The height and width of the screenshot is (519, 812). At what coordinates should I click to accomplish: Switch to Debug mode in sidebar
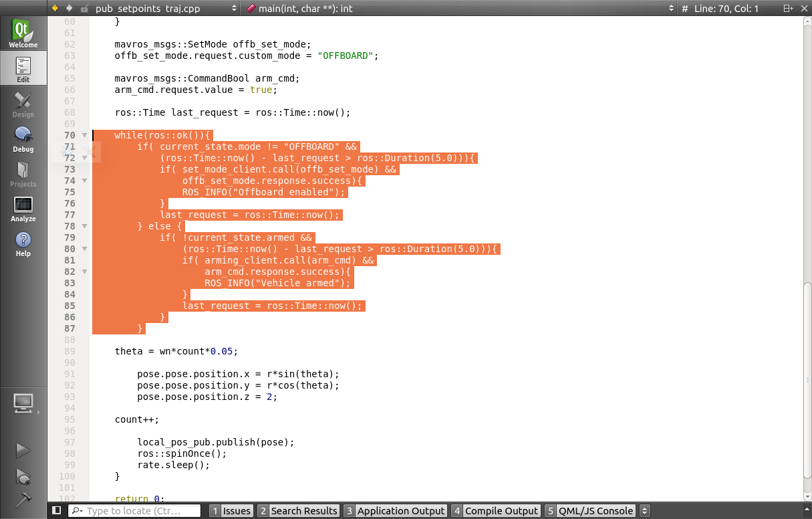pos(23,138)
